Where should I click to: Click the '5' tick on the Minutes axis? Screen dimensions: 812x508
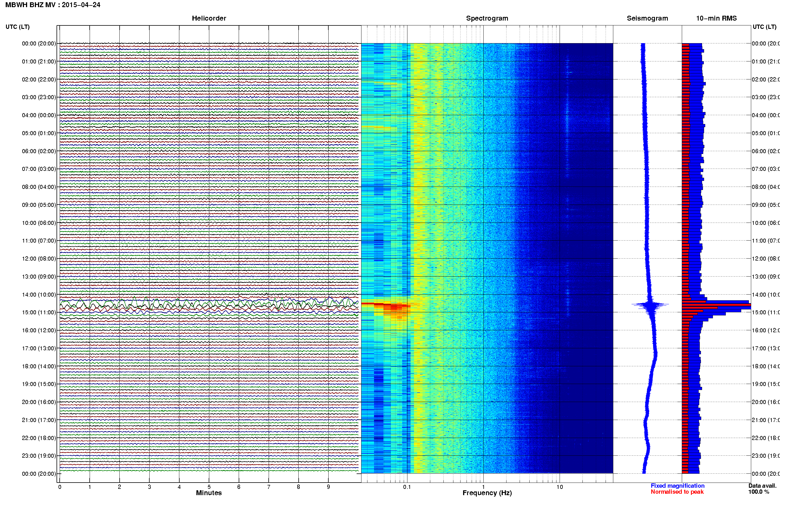tap(209, 487)
